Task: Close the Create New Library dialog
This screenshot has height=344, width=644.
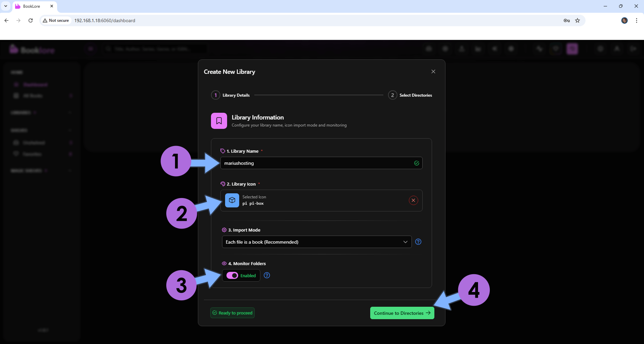Action: tap(433, 71)
